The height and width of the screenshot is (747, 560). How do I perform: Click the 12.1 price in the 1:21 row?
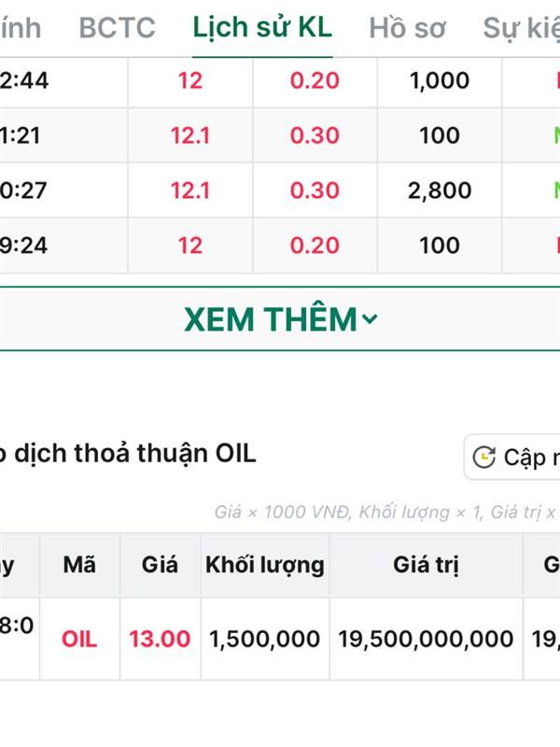coord(189,135)
